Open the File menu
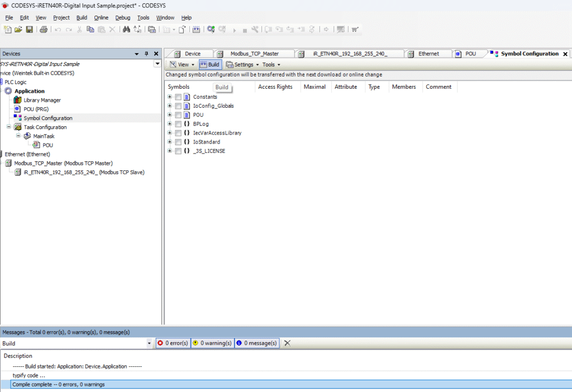The height and width of the screenshot is (392, 572). click(x=9, y=17)
